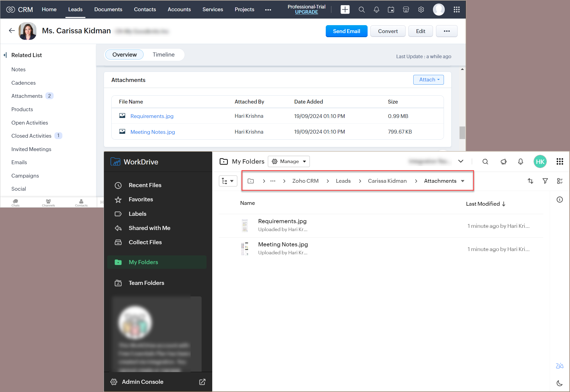Click the Send Email button
Image resolution: width=570 pixels, height=392 pixels.
pos(346,31)
